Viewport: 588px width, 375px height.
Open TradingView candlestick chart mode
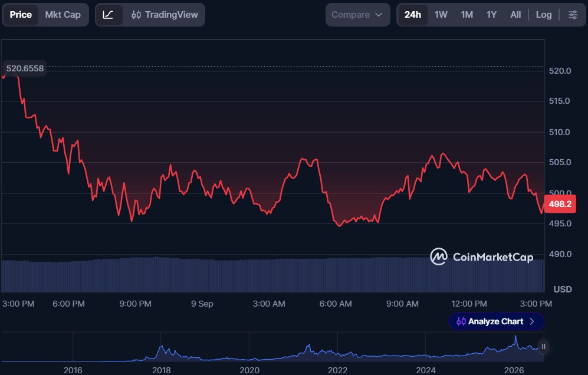pyautogui.click(x=165, y=15)
